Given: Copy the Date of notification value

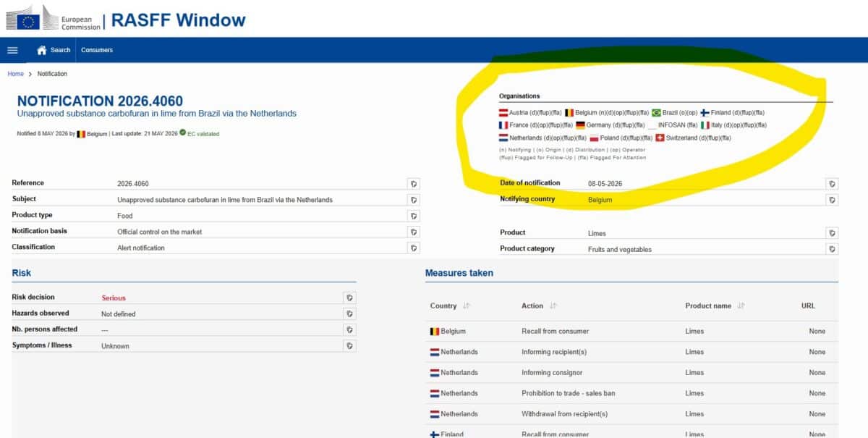Looking at the screenshot, I should tap(833, 184).
